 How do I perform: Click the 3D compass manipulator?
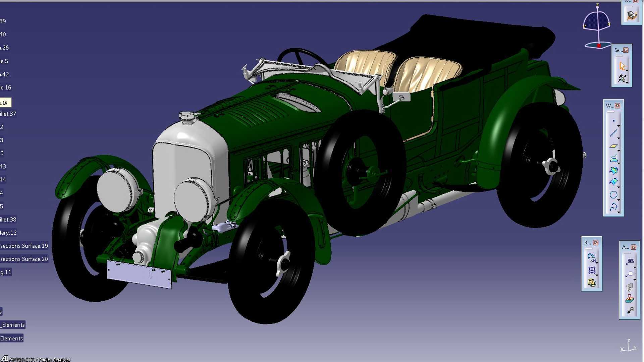click(x=597, y=27)
